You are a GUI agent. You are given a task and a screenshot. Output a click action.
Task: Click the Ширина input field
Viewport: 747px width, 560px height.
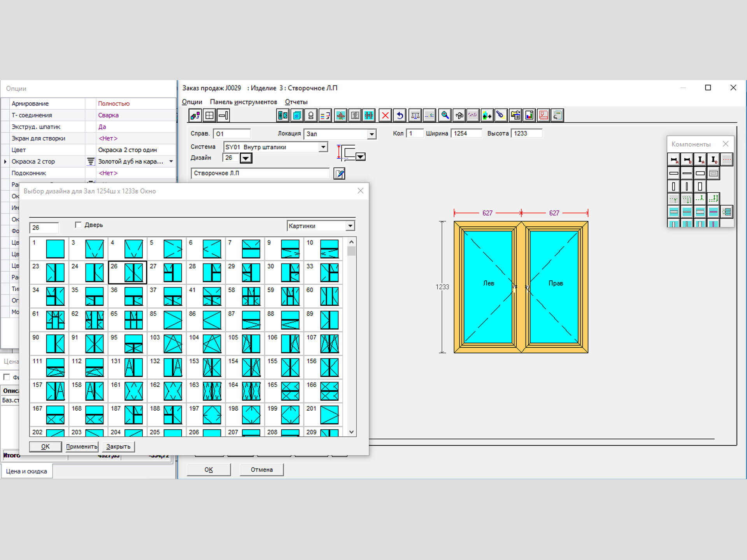(x=466, y=133)
